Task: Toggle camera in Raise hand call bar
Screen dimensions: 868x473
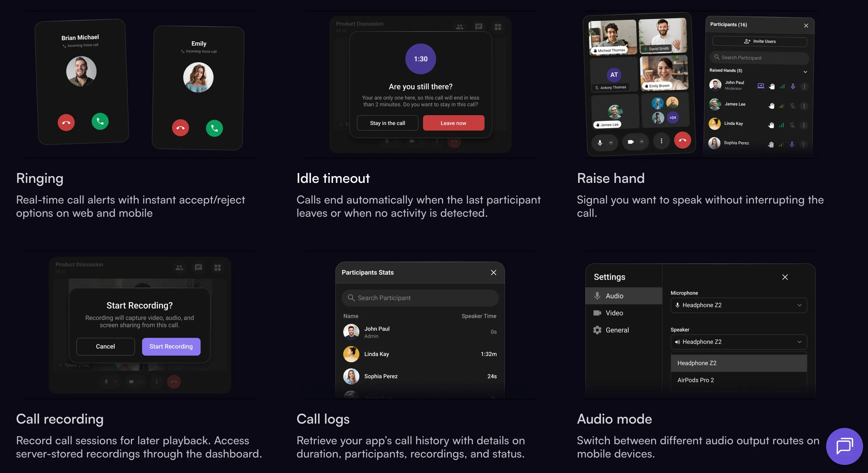Action: coord(630,142)
